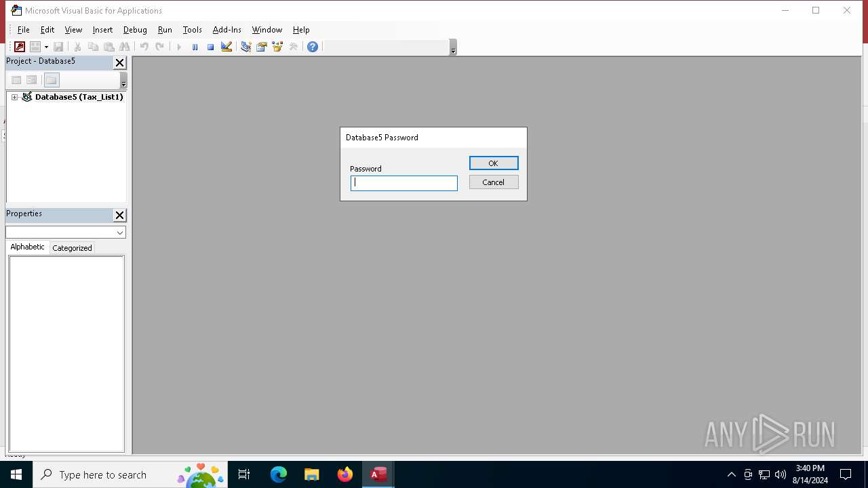This screenshot has height=488, width=868.
Task: Click View Object icon in Project pane
Action: click(x=31, y=80)
